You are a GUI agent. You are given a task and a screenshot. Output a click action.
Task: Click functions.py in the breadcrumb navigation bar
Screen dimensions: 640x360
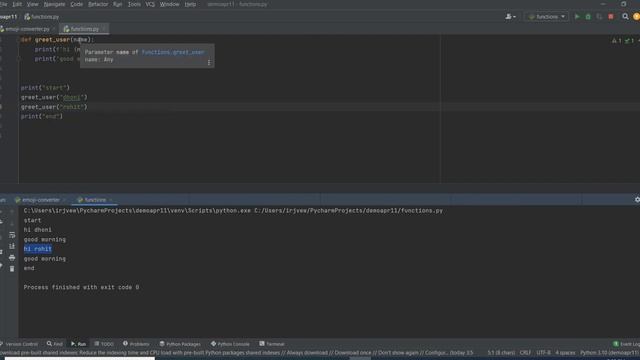(42, 17)
